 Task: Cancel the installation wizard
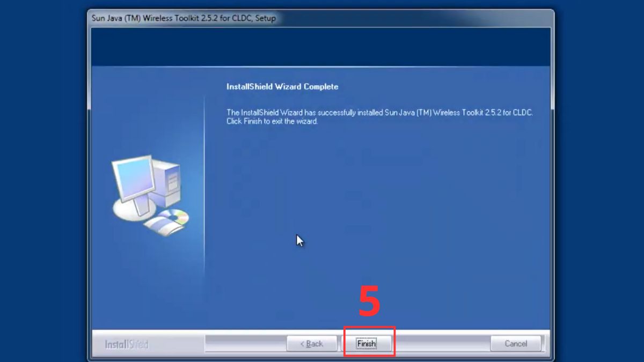coord(515,344)
